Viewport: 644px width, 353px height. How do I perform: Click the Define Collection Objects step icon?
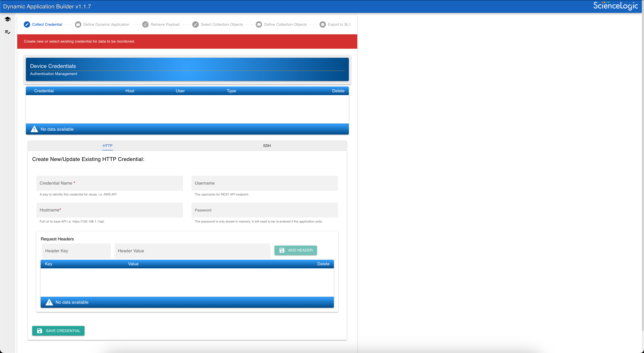point(259,24)
